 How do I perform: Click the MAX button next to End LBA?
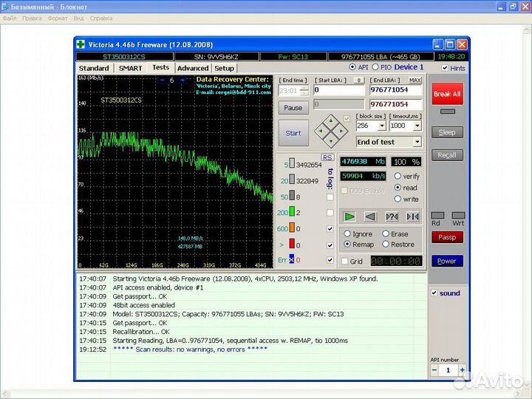click(x=415, y=80)
